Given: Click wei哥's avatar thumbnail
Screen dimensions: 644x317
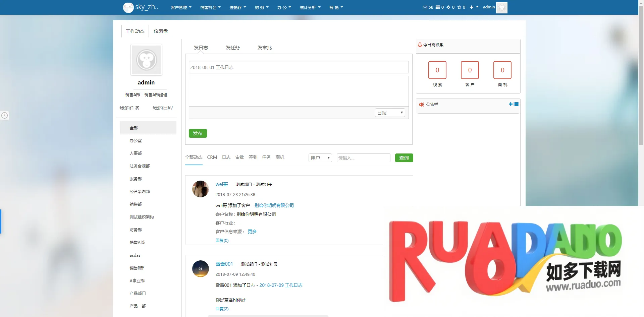Looking at the screenshot, I should pyautogui.click(x=201, y=189).
